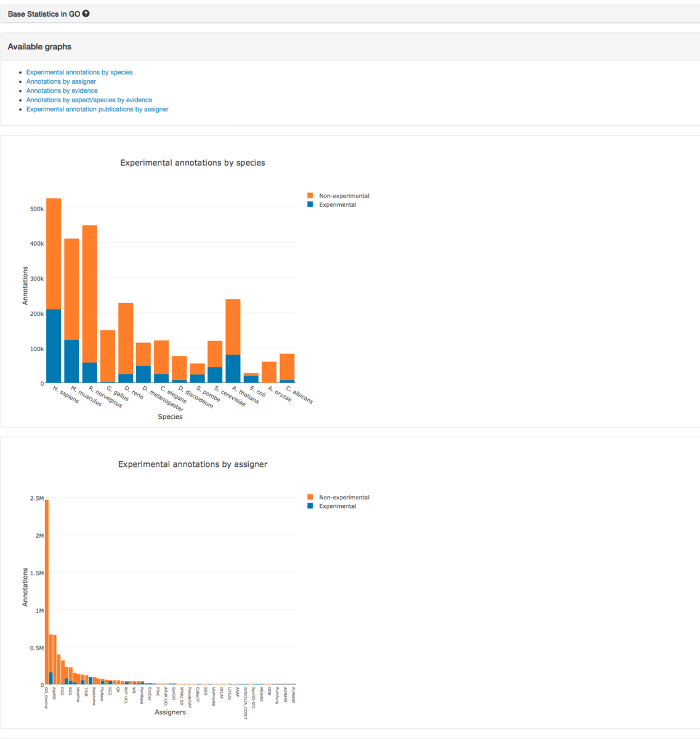This screenshot has height=739, width=700.
Task: Click the G. gallus orange bar
Action: [107, 357]
